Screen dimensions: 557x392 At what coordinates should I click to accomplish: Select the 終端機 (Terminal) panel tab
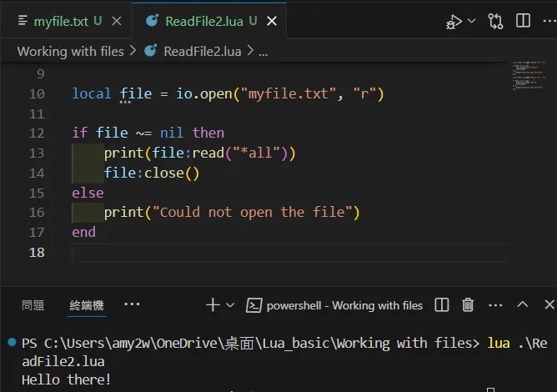[87, 305]
